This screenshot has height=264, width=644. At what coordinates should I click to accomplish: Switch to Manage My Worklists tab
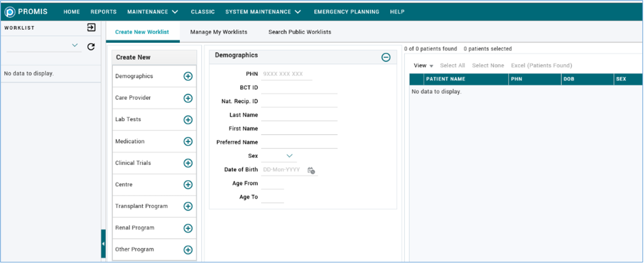click(x=219, y=32)
